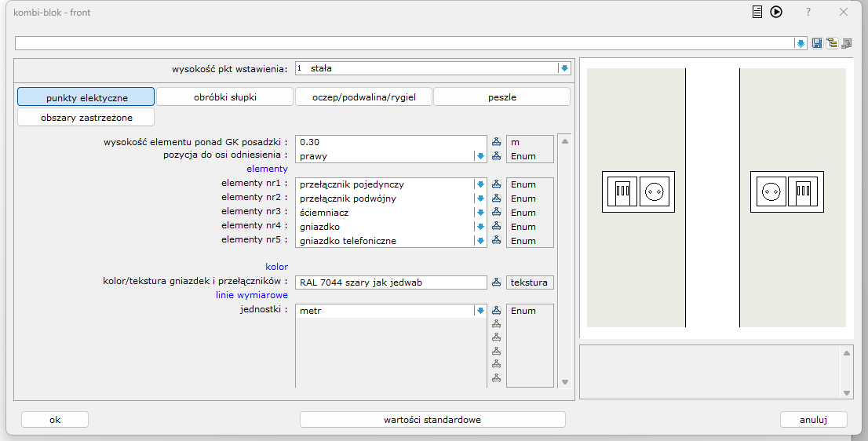Click the question mark help icon
Image resolution: width=868 pixels, height=441 pixels.
coord(808,12)
